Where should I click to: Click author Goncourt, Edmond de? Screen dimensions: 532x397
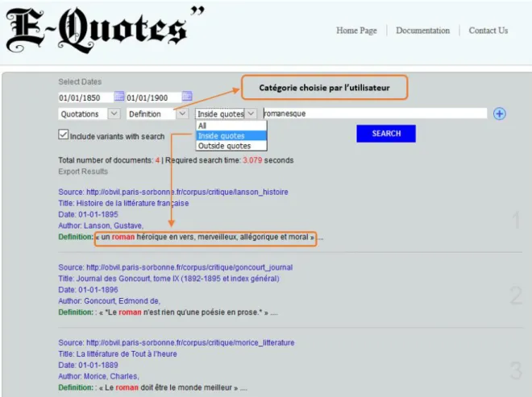(x=123, y=301)
